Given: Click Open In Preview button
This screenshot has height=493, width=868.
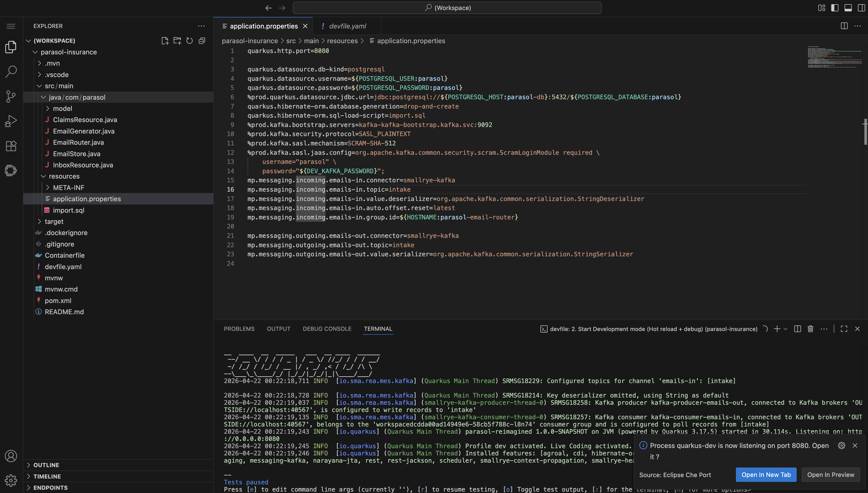Looking at the screenshot, I should point(830,475).
